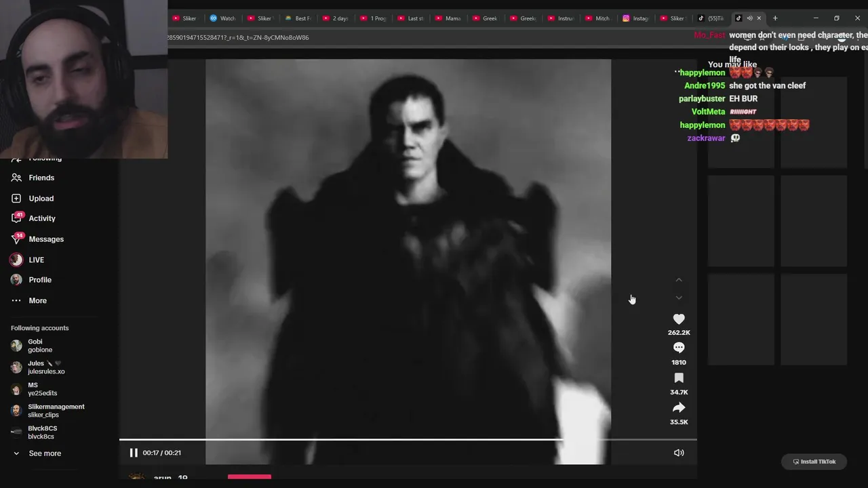Open comments via the speech bubble icon
Screen dimensions: 868x488
(679, 348)
